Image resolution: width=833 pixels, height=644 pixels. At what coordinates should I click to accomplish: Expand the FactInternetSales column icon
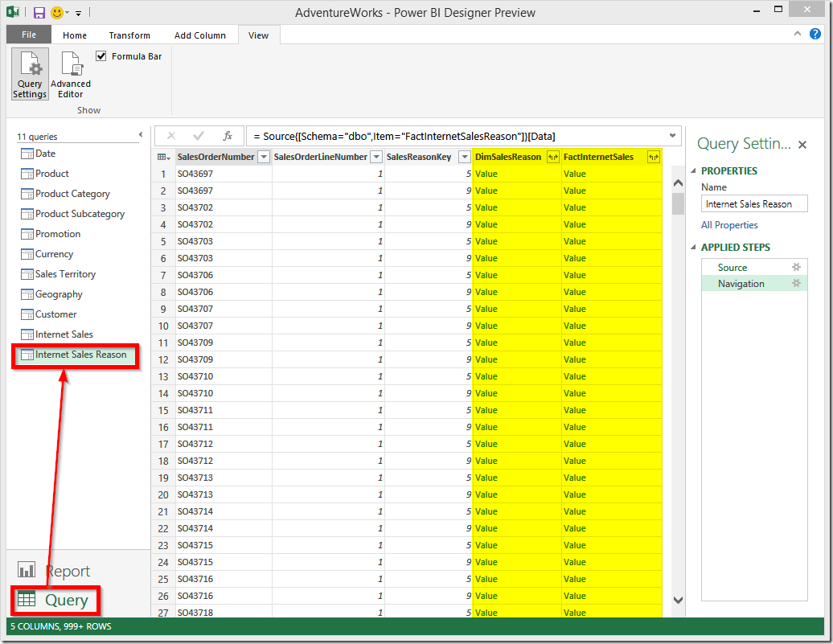653,158
